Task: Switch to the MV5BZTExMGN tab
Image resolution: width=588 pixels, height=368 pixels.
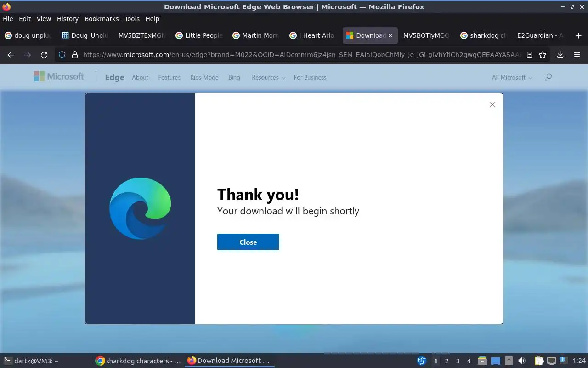Action: 142,35
